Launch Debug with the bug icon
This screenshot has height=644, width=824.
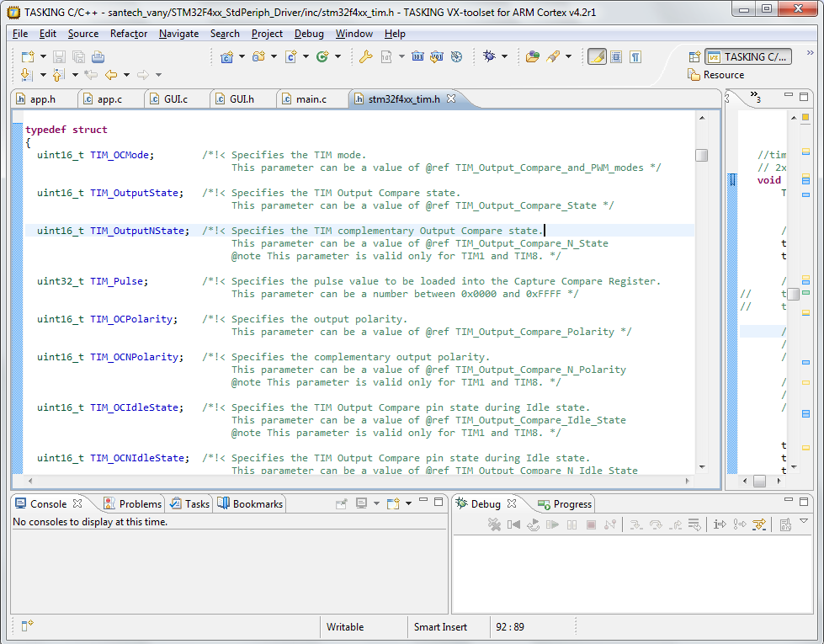point(489,56)
